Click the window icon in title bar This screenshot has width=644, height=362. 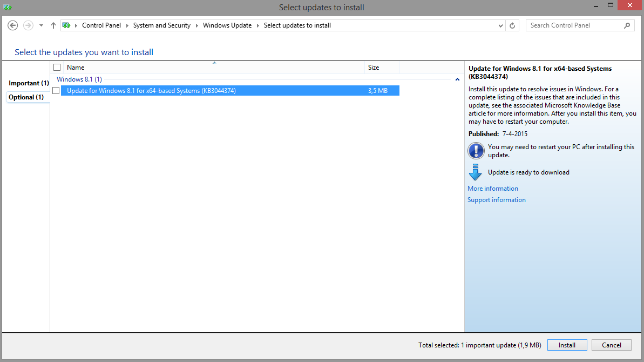7,7
